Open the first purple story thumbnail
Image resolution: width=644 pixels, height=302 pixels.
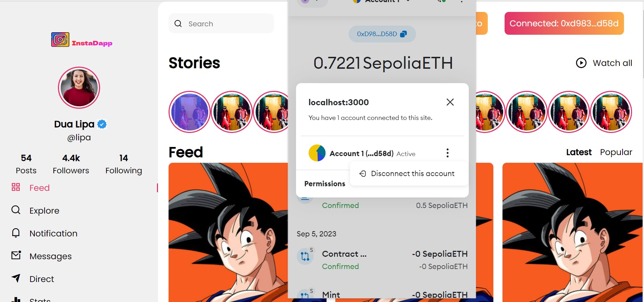(190, 112)
